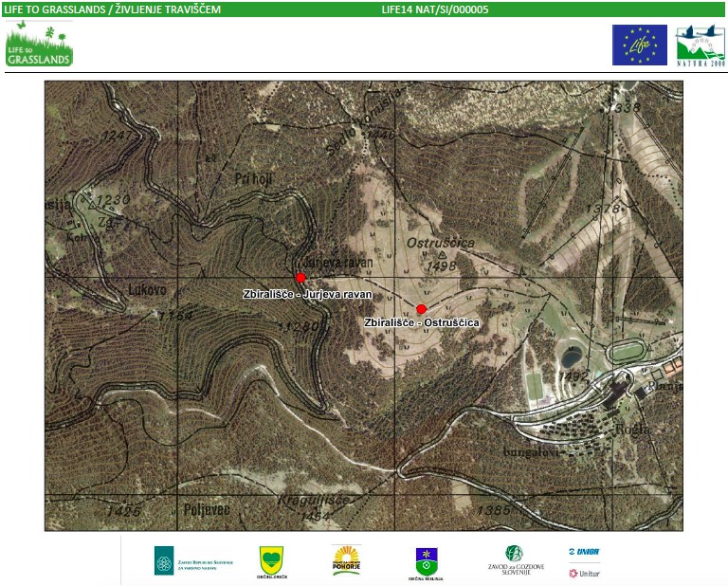Image resolution: width=728 pixels, height=586 pixels.
Task: Click the Natura 2000 logo
Action: [700, 45]
